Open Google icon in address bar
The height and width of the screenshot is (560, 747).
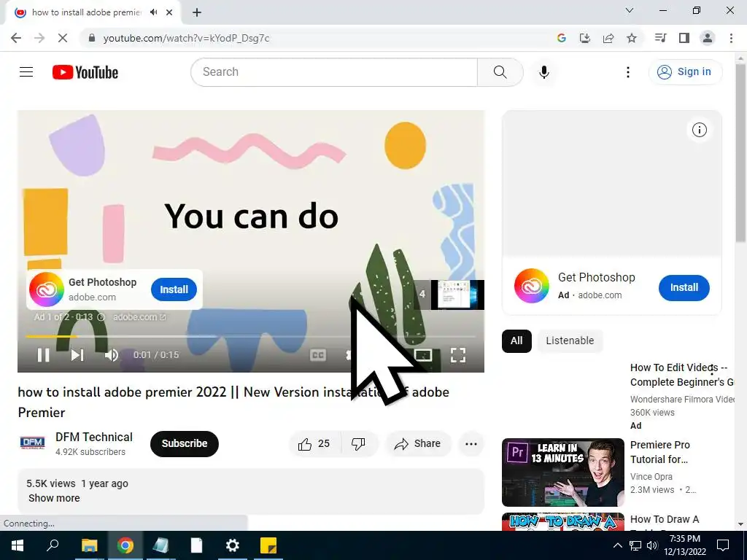point(562,38)
